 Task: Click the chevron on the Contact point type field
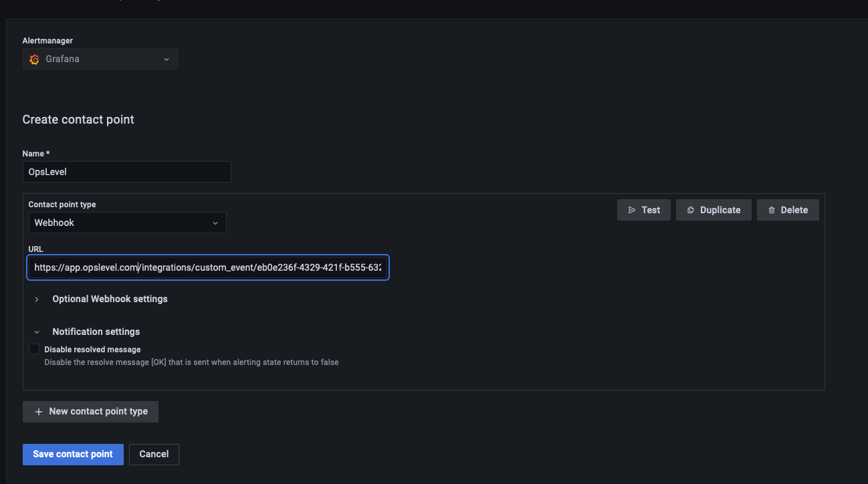pos(215,222)
